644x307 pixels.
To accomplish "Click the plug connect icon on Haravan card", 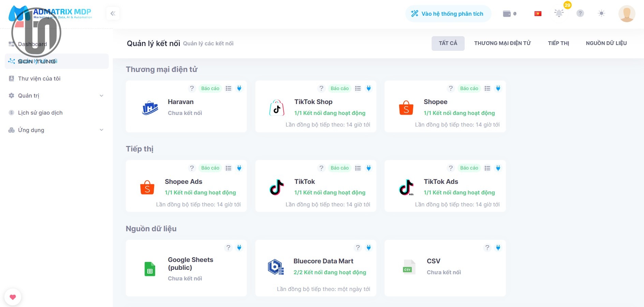I will (x=239, y=88).
